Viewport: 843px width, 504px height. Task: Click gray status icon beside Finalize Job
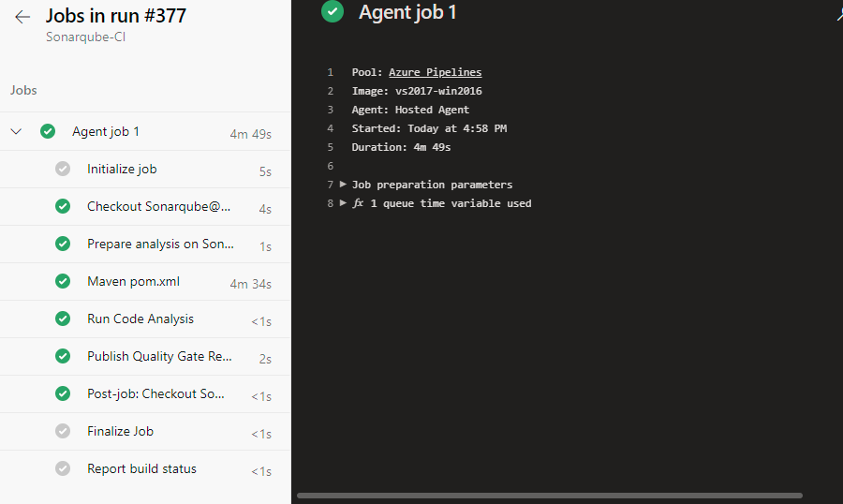tap(63, 432)
